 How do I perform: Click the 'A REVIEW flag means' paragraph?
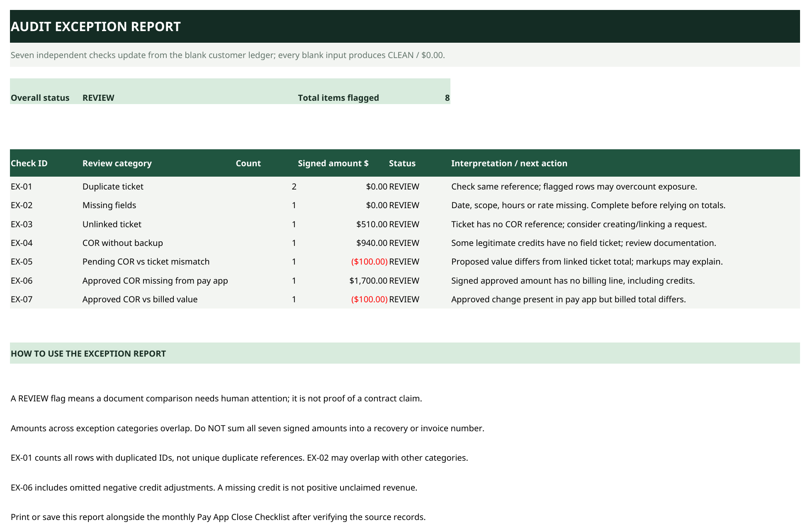[216, 398]
